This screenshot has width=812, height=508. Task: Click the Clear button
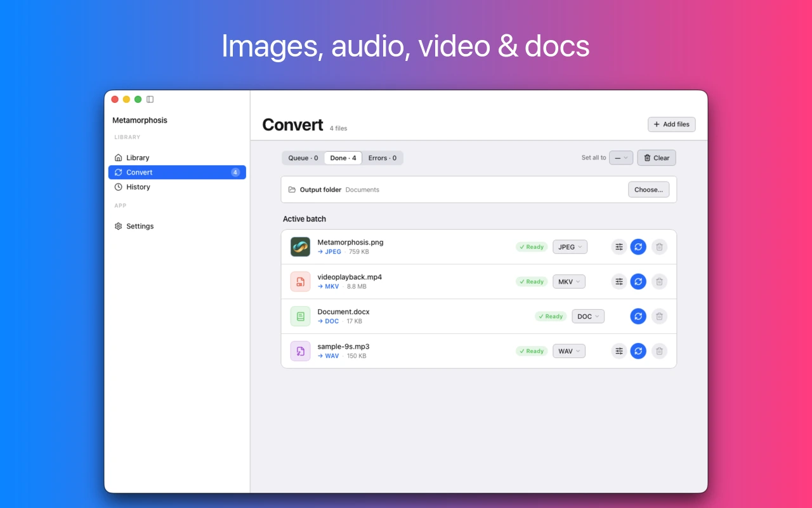(x=657, y=157)
